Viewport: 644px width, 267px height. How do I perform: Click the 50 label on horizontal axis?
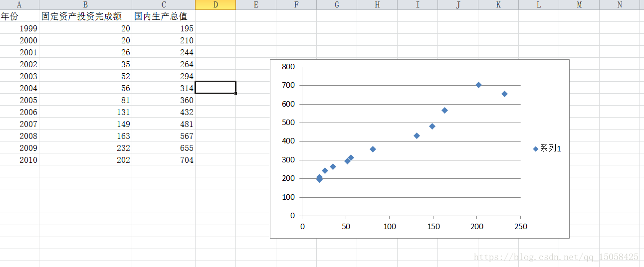coord(346,226)
